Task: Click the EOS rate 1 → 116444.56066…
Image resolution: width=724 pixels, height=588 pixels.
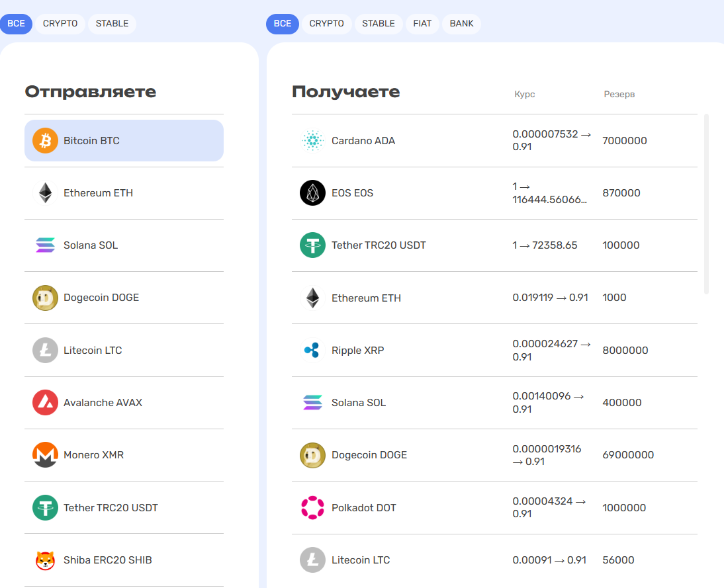Action: (x=549, y=193)
